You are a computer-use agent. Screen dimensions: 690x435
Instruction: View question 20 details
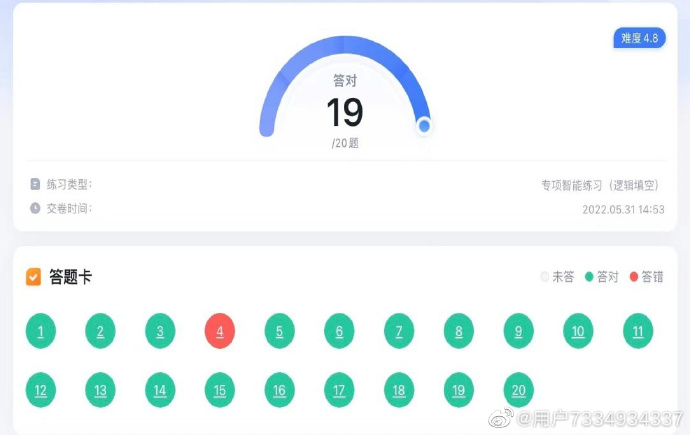click(x=518, y=390)
